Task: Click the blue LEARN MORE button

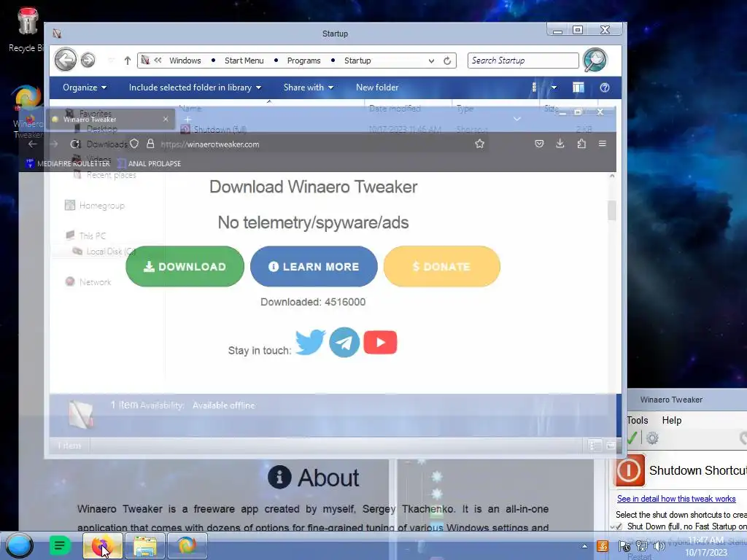Action: [x=314, y=266]
